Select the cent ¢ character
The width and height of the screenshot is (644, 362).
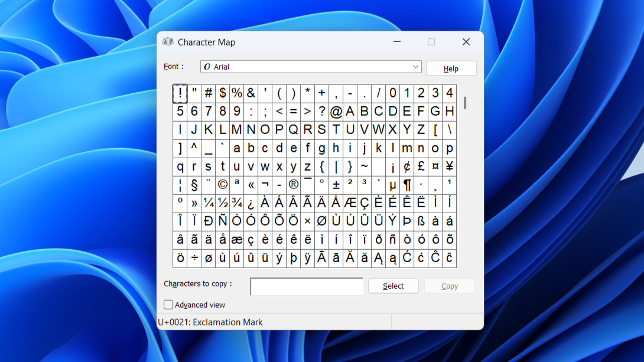tap(406, 166)
